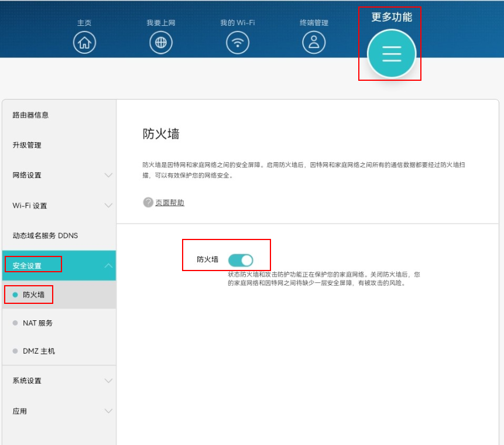Select the 我要上网 globe icon
This screenshot has height=445, width=504.
click(160, 42)
